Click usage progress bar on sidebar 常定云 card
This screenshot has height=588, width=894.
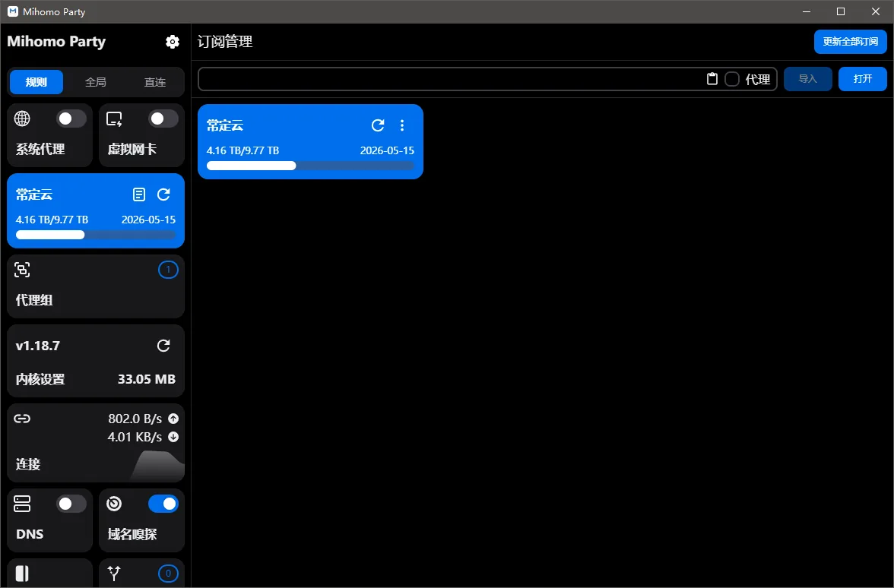(95, 235)
